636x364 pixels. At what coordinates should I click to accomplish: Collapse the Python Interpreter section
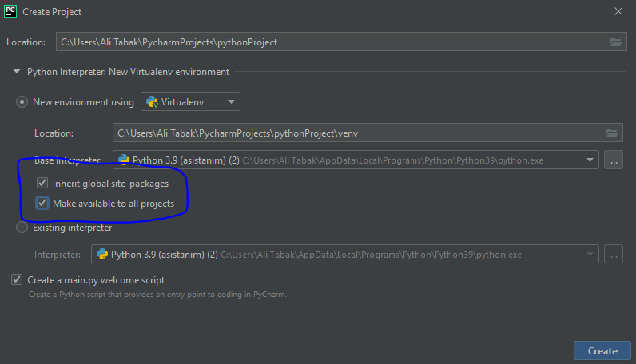tap(17, 72)
